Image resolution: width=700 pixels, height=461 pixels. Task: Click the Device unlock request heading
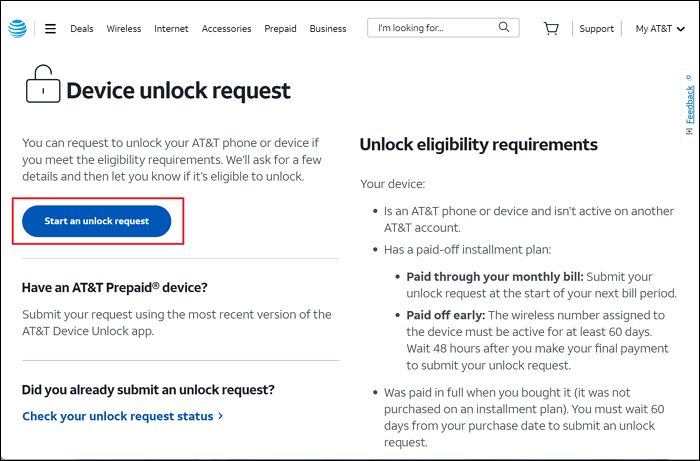[x=178, y=91]
